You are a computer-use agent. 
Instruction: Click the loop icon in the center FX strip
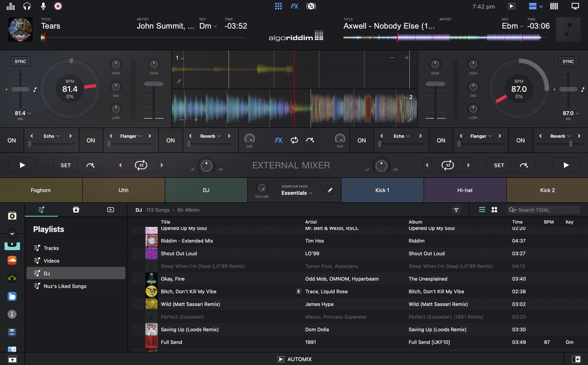click(294, 140)
